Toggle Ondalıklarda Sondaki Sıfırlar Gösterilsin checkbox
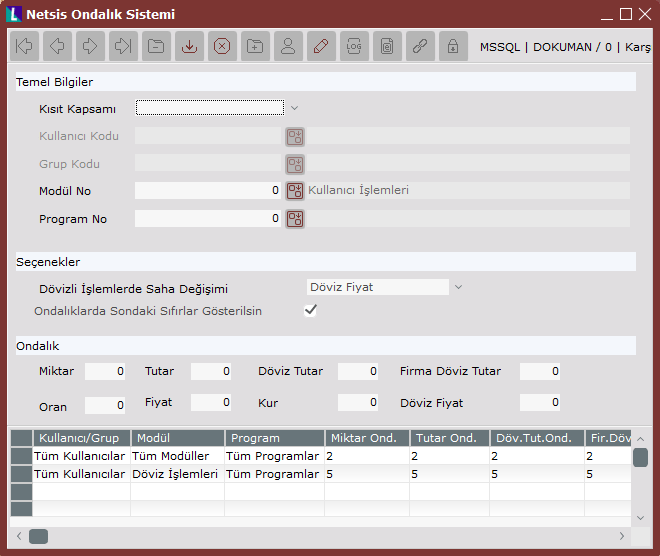The height and width of the screenshot is (556, 660). pyautogui.click(x=311, y=311)
